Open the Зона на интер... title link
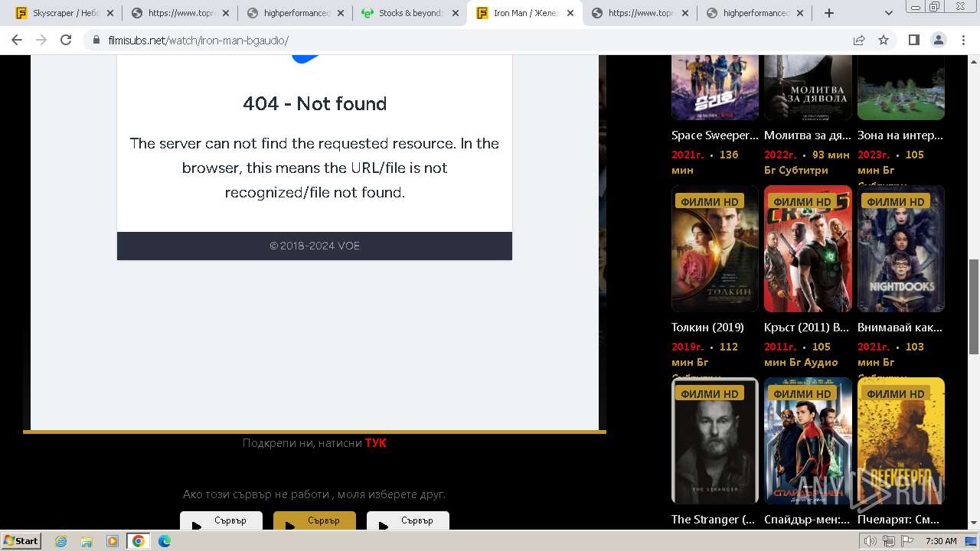This screenshot has height=551, width=980. click(900, 135)
